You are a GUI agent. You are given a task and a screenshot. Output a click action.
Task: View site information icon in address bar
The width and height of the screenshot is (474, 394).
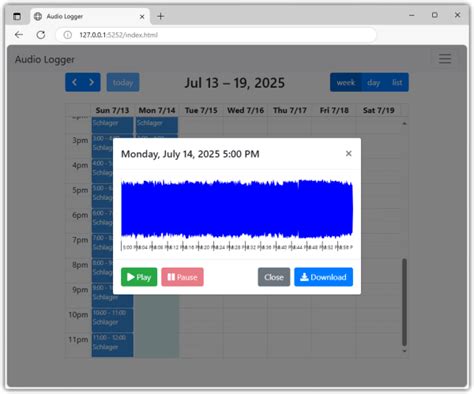click(68, 35)
